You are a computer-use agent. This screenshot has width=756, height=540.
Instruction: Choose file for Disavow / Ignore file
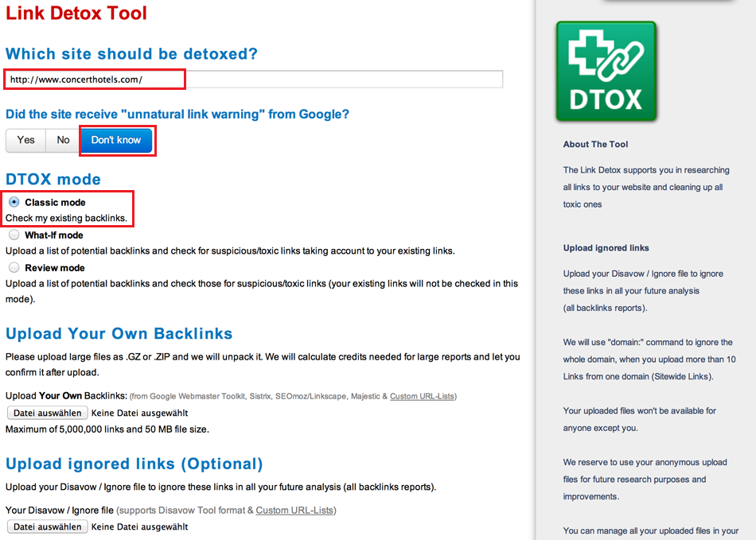(x=47, y=526)
